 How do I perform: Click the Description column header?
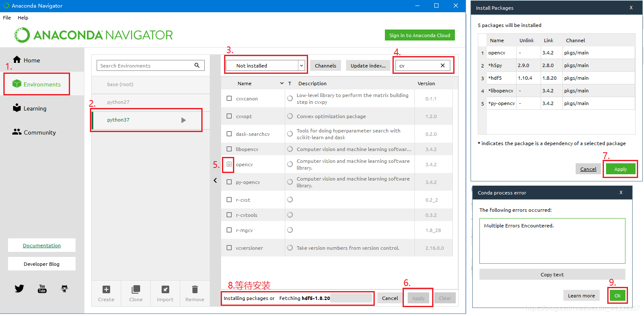pyautogui.click(x=312, y=84)
